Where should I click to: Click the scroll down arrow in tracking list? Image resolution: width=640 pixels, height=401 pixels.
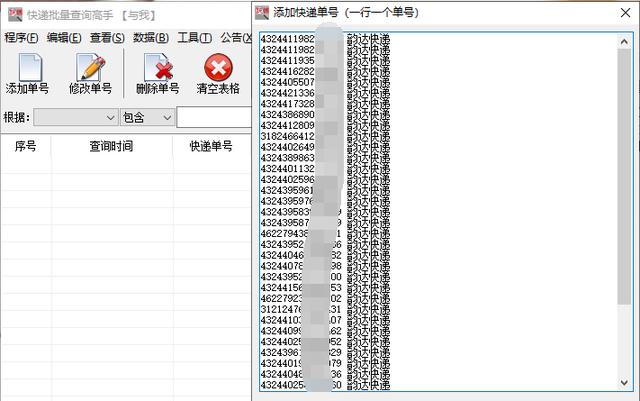coord(624,383)
